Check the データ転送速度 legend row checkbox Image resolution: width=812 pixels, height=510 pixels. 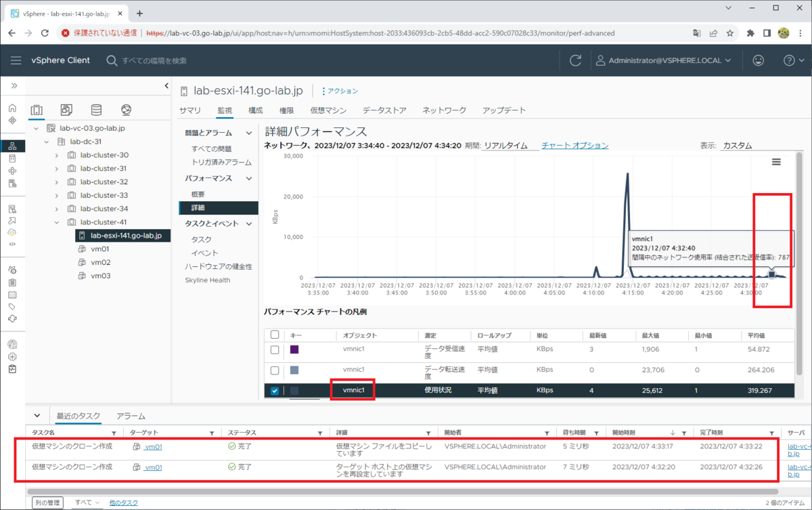tap(275, 370)
